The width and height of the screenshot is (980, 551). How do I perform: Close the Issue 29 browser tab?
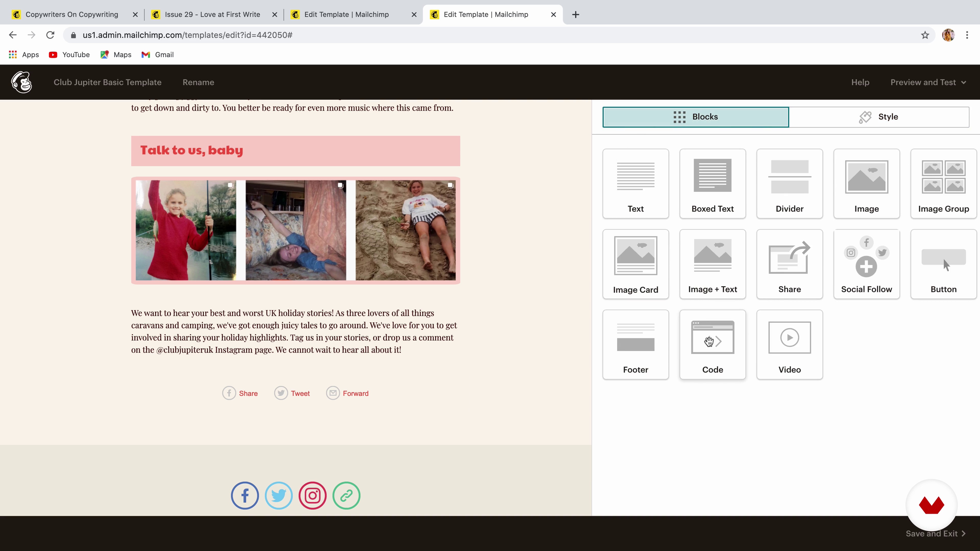(x=275, y=15)
